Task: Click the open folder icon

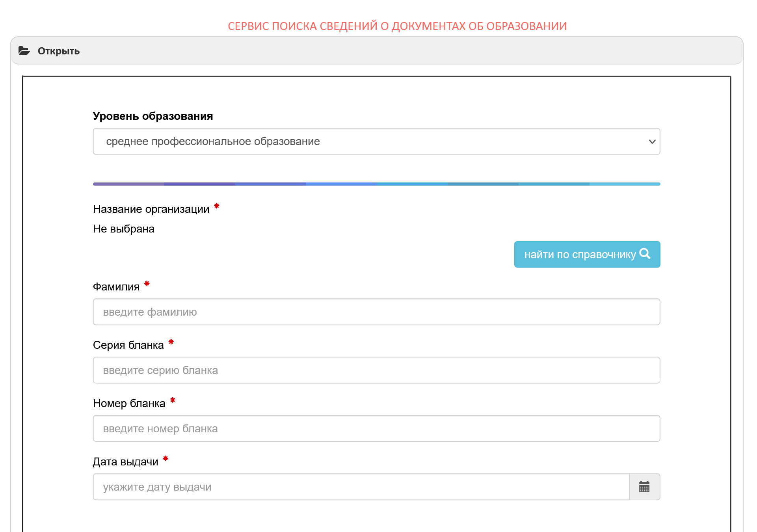Action: pyautogui.click(x=24, y=51)
